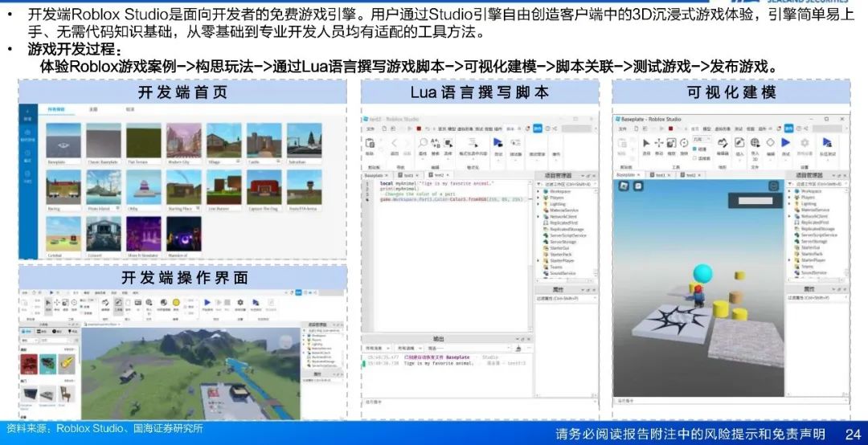Expand NetworkClient in the script window explorer

tap(538, 216)
